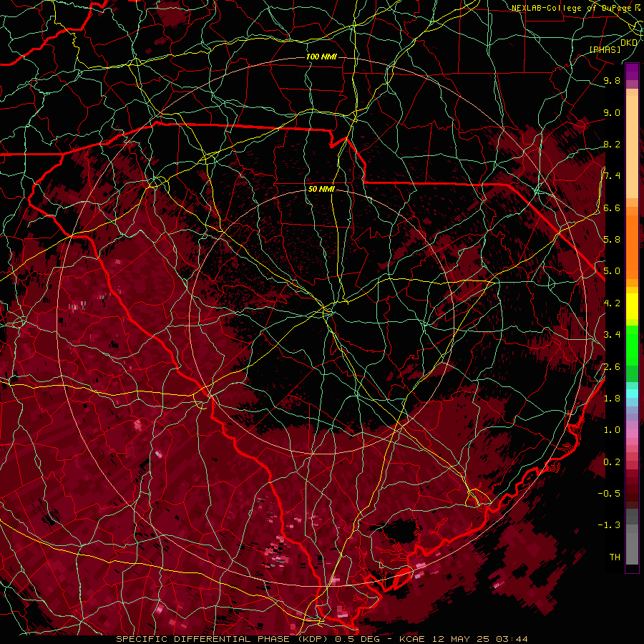Click the 0.2 scale value
Screen dimensions: 644x644
[612, 462]
